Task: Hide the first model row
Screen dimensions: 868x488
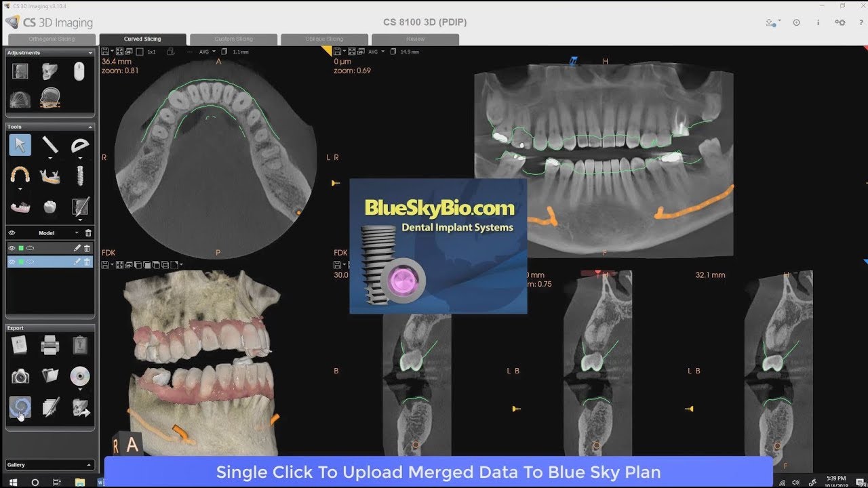Action: click(x=12, y=248)
